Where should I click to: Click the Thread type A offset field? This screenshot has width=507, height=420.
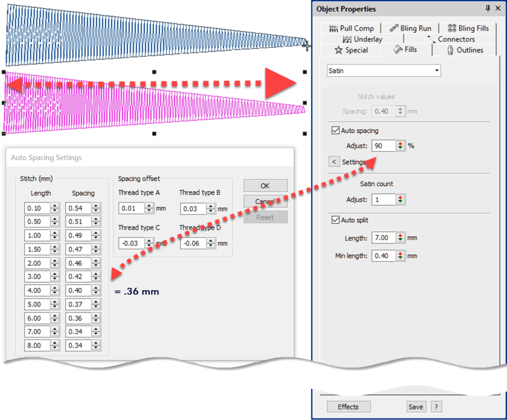coord(131,209)
